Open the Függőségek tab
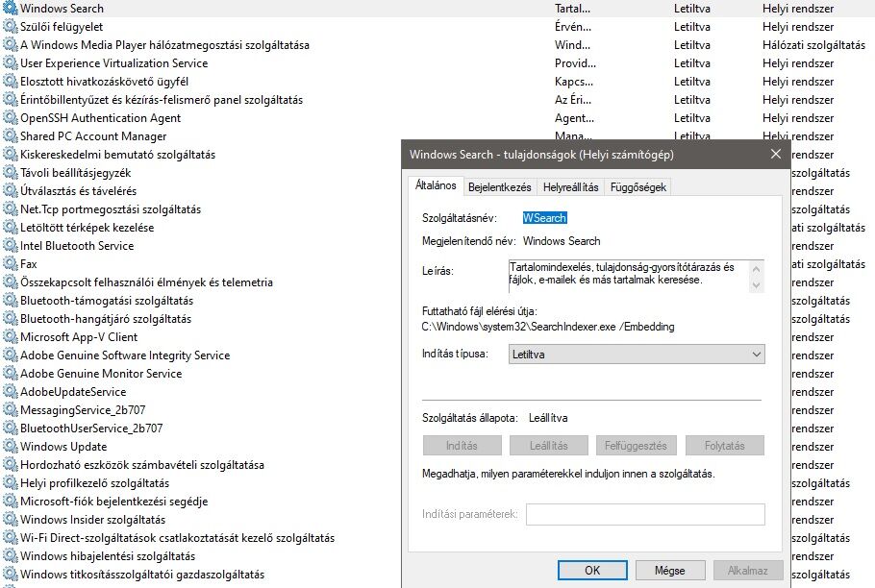The image size is (875, 588). point(638,187)
